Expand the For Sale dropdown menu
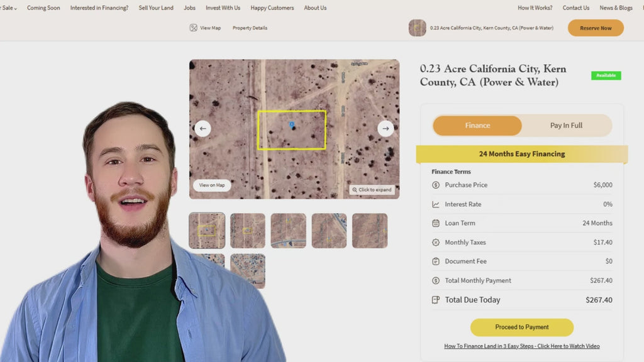The width and height of the screenshot is (644, 362). 9,8
